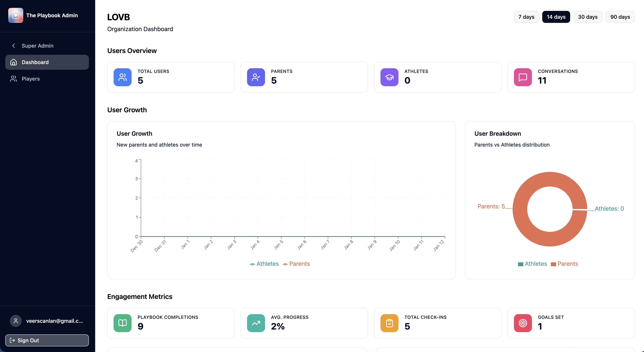The width and height of the screenshot is (644, 352).
Task: Switch to the 7 days view
Action: point(526,17)
